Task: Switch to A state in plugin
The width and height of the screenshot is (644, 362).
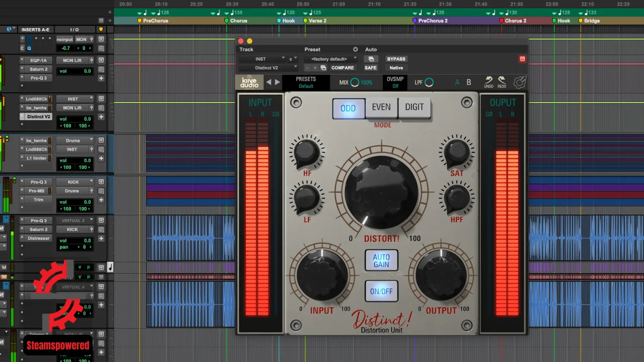Action: pos(457,82)
